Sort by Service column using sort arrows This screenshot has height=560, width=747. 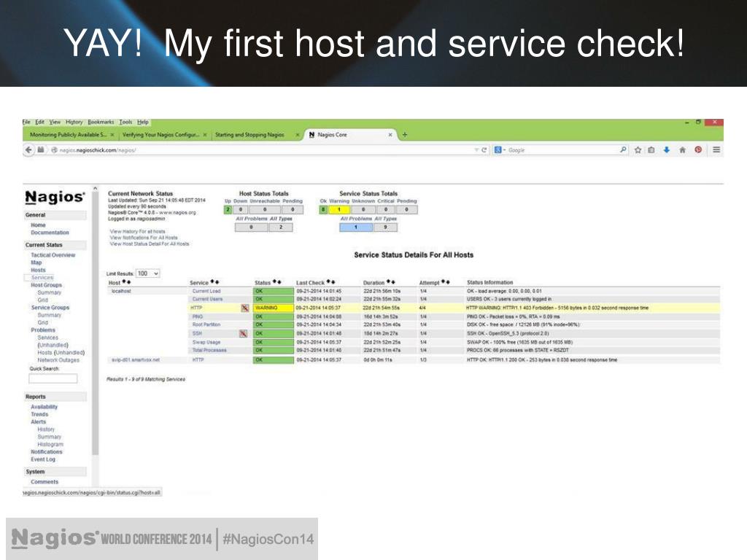(215, 282)
